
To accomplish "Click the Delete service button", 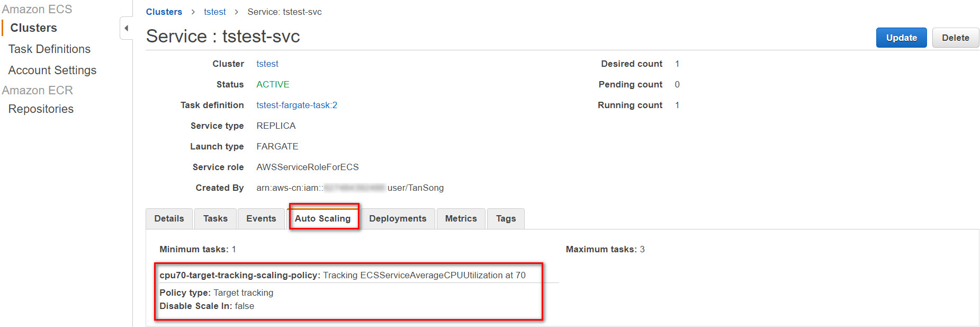I will tap(955, 38).
